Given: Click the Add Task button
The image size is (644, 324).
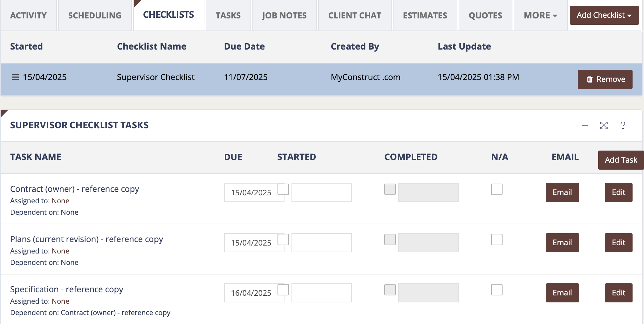Looking at the screenshot, I should (x=620, y=160).
